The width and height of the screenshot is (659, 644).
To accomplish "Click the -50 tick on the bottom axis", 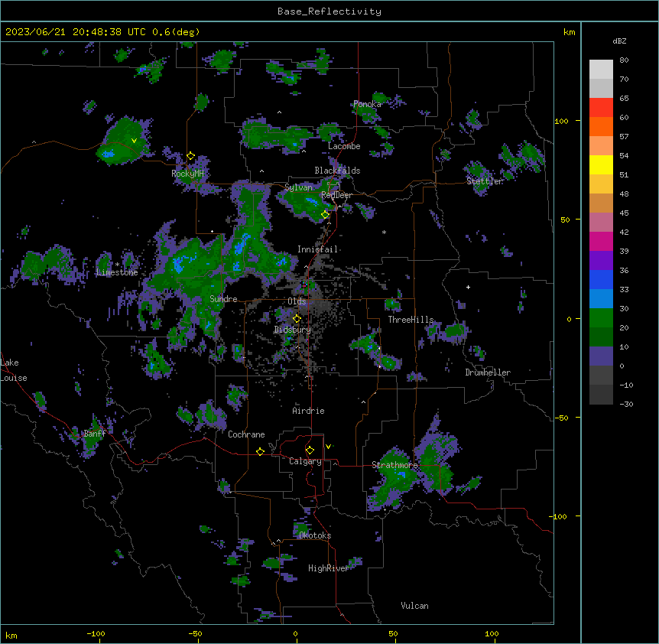I will 195,633.
